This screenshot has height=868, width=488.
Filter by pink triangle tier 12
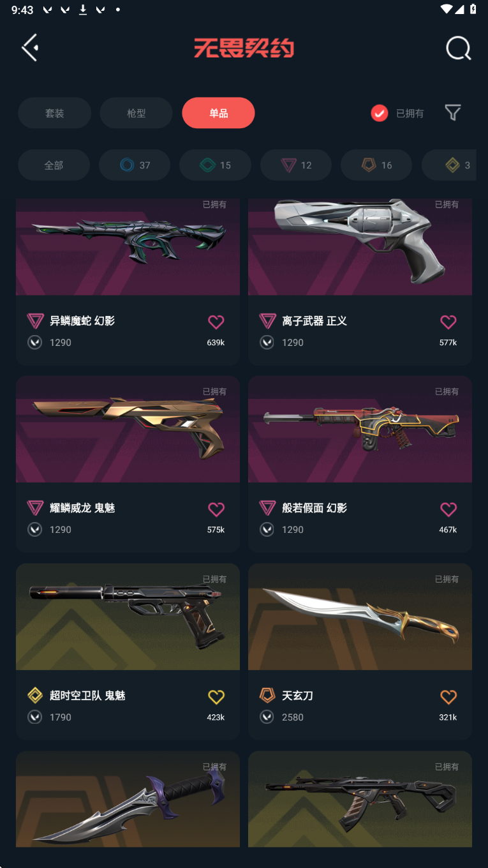296,165
